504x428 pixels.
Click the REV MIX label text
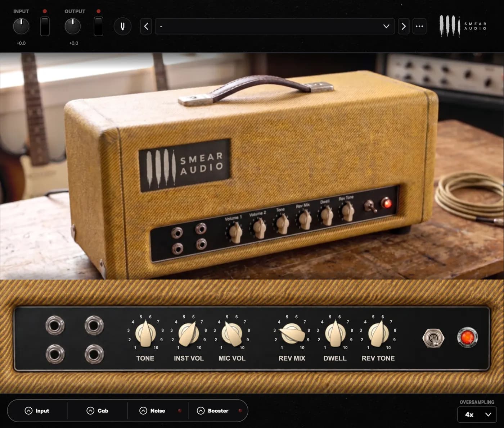click(292, 358)
